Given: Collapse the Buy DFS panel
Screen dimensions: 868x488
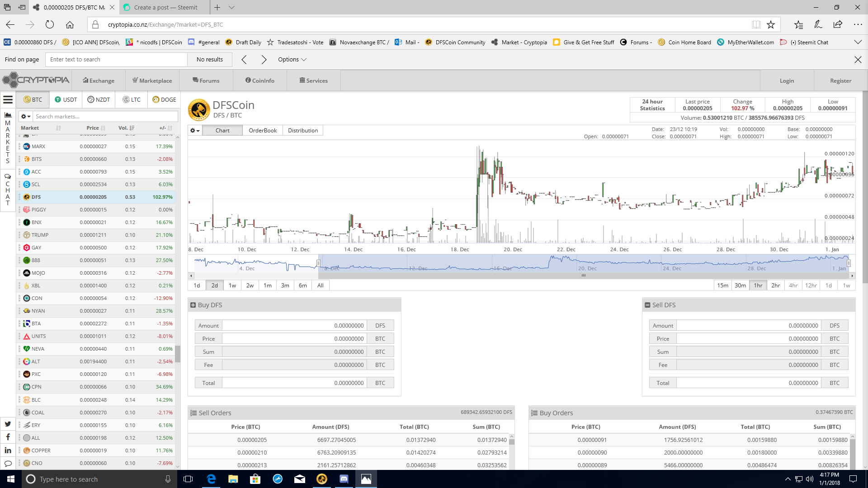Looking at the screenshot, I should [x=193, y=305].
